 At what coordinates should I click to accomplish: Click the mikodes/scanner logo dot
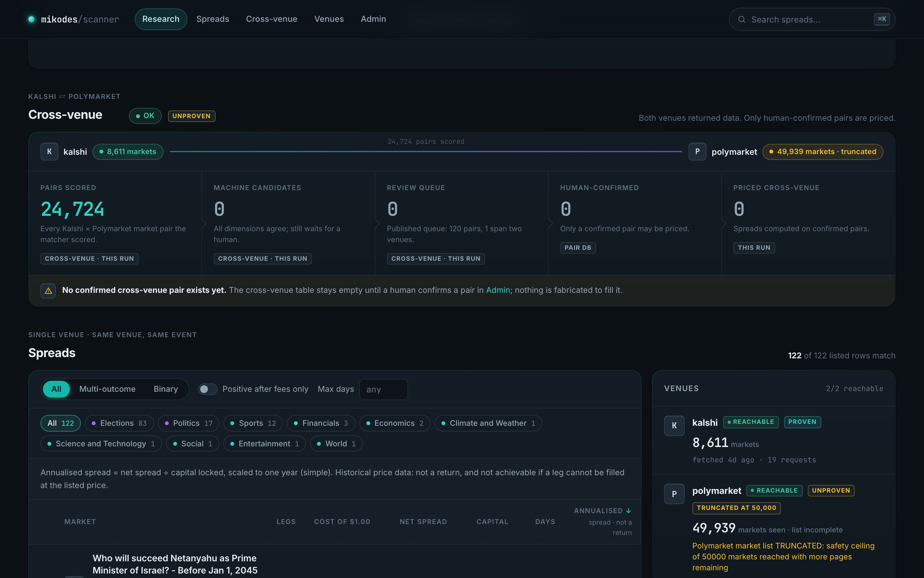tap(31, 19)
